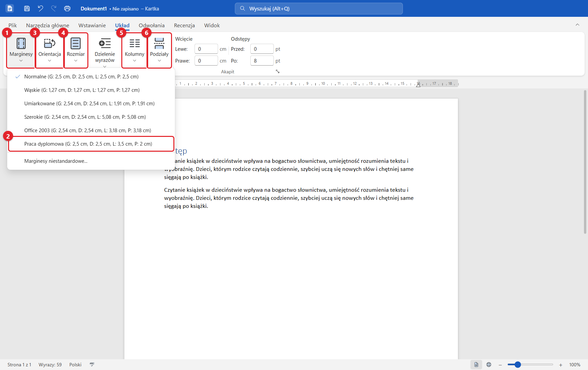The image size is (588, 370).
Task: Select Praca dyplomowa margins preset
Action: (x=91, y=144)
